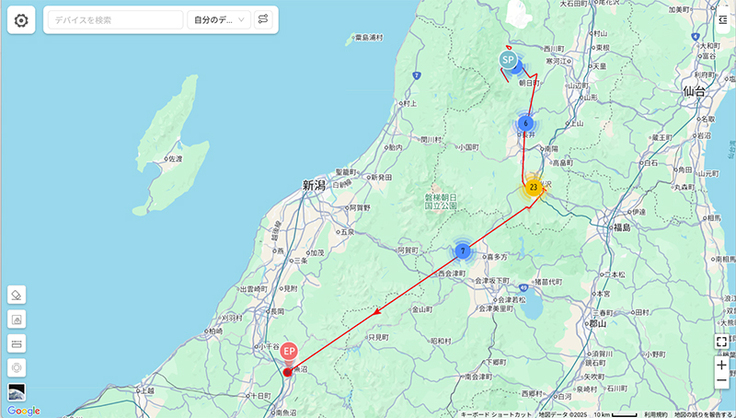Open the settings gear button
Viewport: 736px width, 418px height.
[x=21, y=20]
